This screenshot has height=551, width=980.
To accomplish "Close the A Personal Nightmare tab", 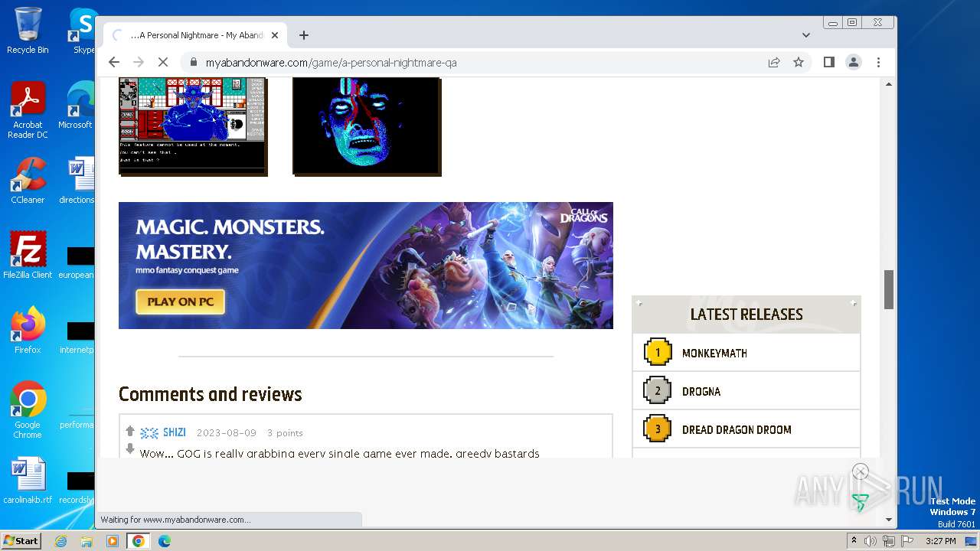I will [275, 35].
